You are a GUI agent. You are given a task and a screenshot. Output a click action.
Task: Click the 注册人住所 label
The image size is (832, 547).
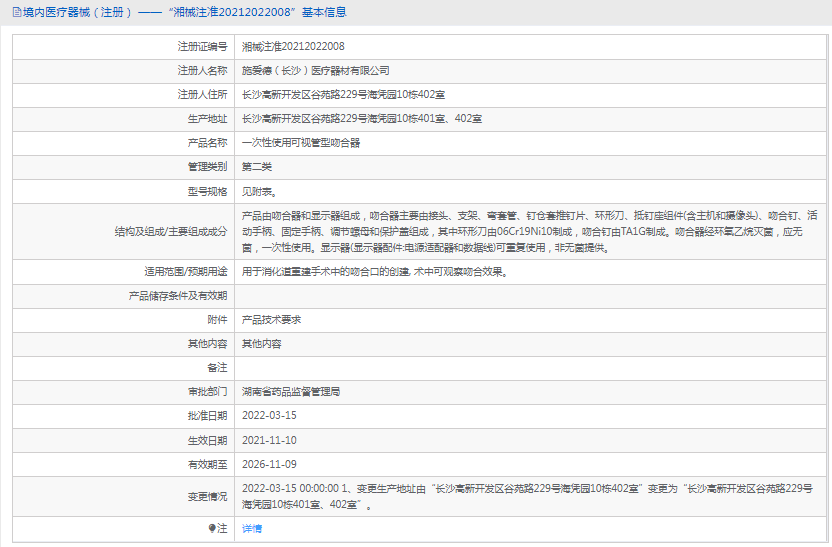(202, 94)
